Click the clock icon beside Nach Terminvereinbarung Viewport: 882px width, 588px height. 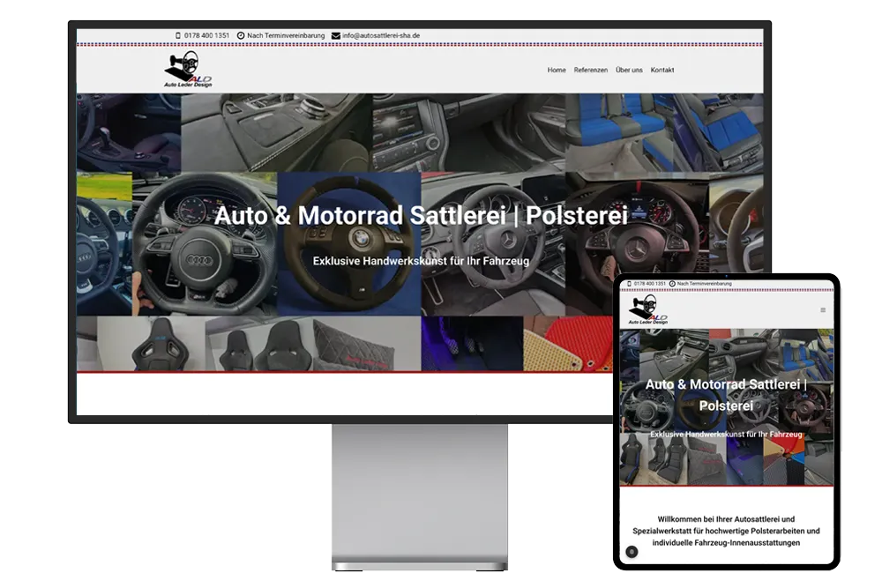click(240, 35)
